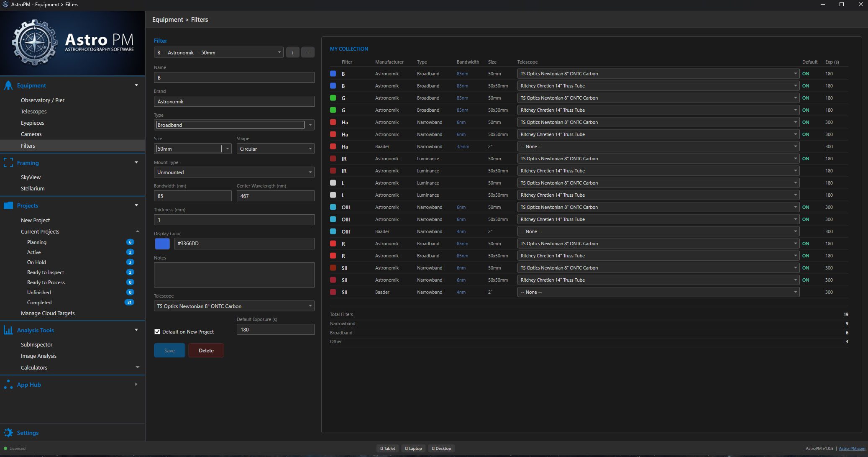Image resolution: width=868 pixels, height=457 pixels.
Task: Add a new filter with plus button
Action: click(293, 53)
